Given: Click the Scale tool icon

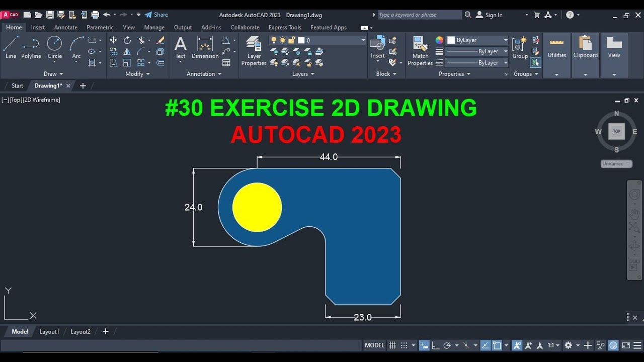Looking at the screenshot, I should [127, 63].
